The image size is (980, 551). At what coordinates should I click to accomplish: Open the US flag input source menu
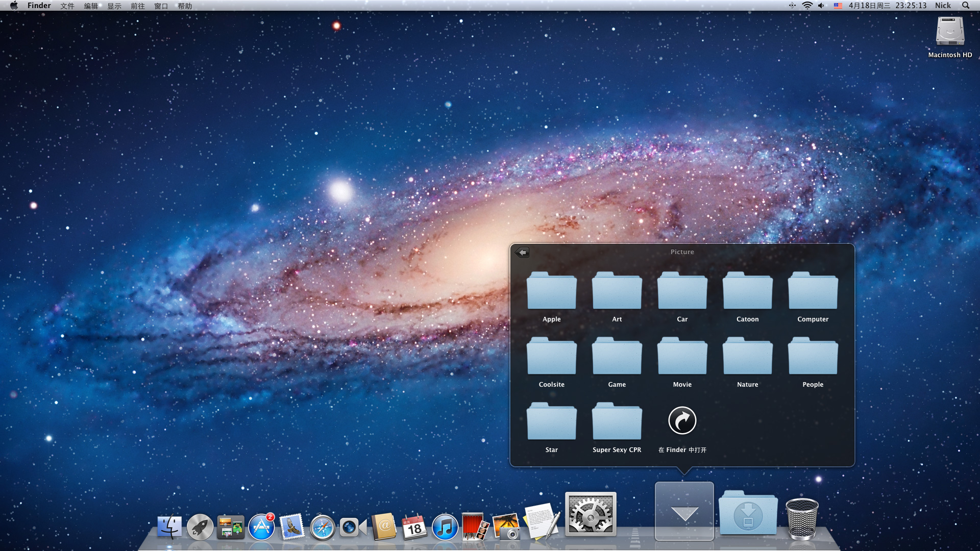838,6
